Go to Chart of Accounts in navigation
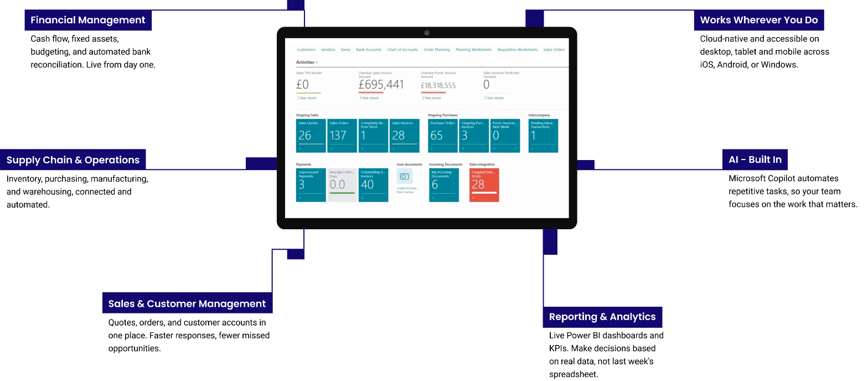This screenshot has height=381, width=868. coord(402,50)
